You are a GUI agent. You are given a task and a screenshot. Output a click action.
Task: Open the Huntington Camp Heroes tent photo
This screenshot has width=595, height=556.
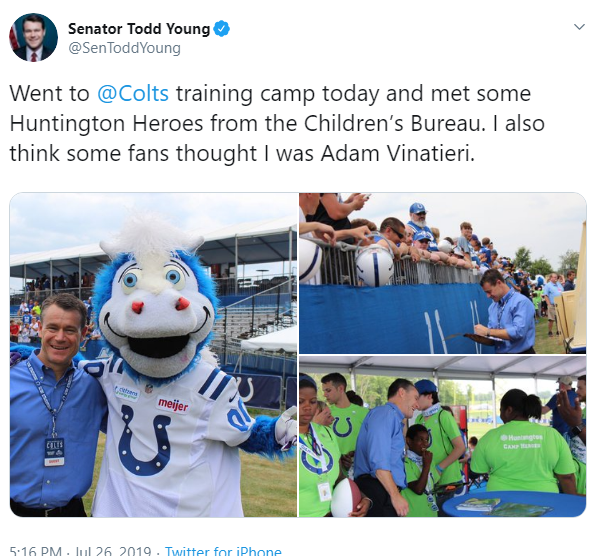pos(442,436)
